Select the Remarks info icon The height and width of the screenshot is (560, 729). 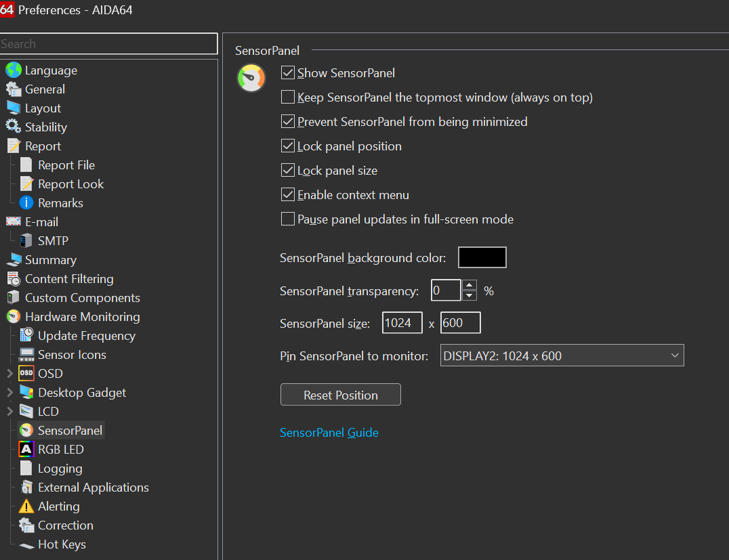[x=26, y=203]
